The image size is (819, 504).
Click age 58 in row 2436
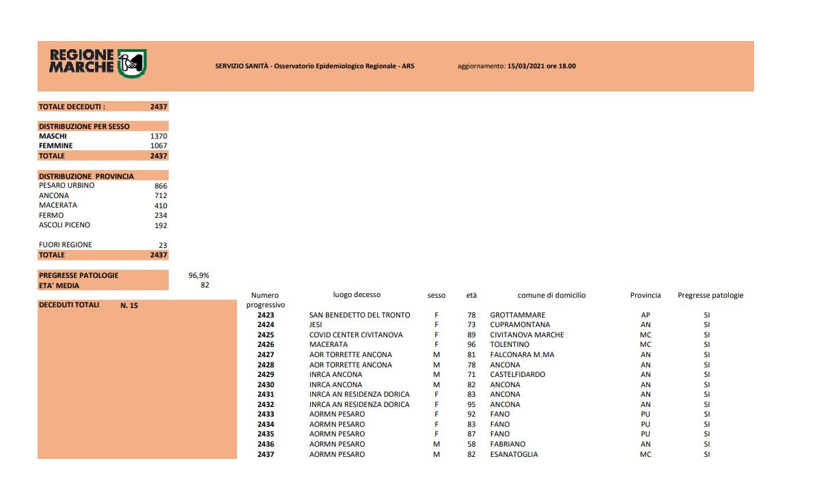pyautogui.click(x=471, y=445)
